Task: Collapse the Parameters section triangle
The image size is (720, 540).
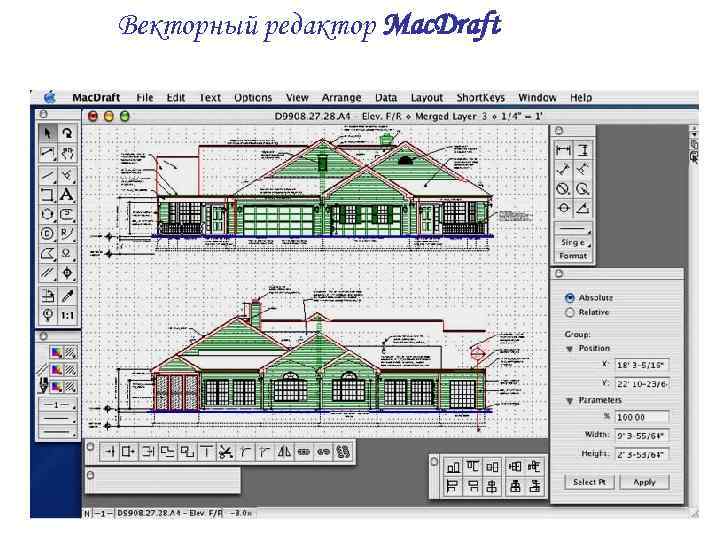Action: (x=569, y=401)
